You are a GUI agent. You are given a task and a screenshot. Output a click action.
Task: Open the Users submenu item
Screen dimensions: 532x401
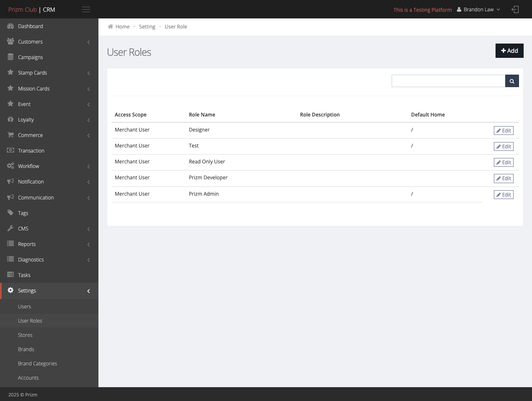49,306
